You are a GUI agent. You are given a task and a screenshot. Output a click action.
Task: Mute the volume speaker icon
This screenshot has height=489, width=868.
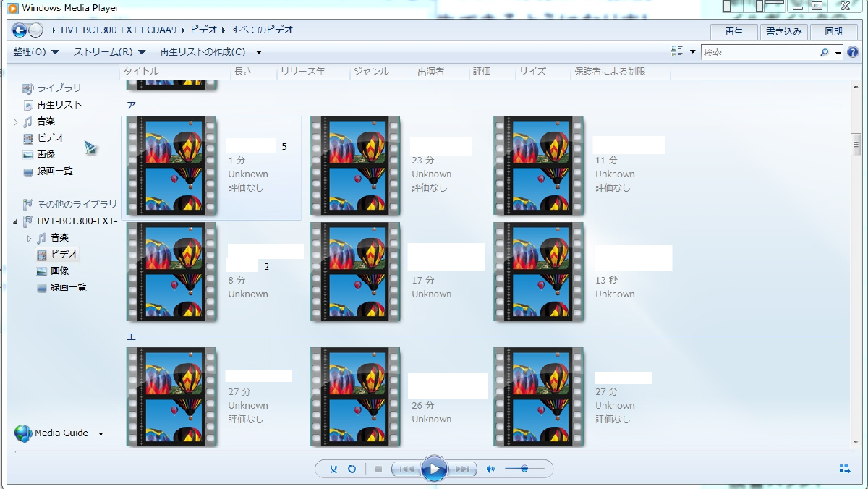490,469
